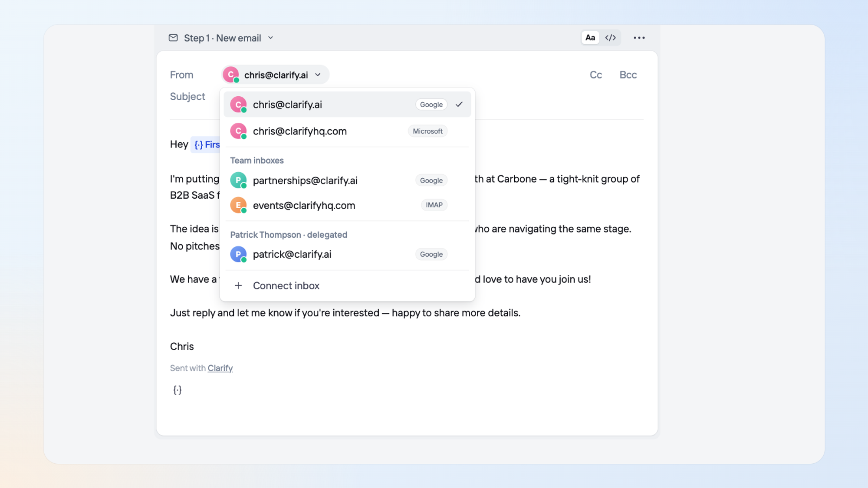
Task: Click the blue P avatar for patrick
Action: pyautogui.click(x=238, y=254)
